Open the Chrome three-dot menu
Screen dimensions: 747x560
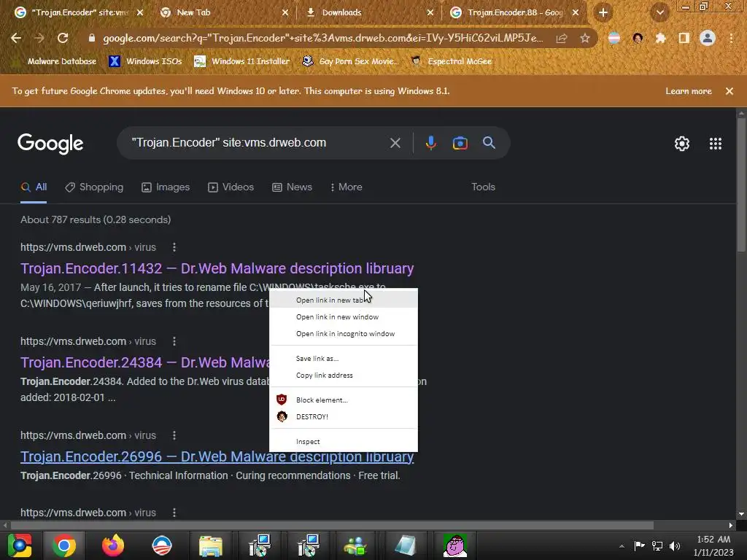point(731,38)
